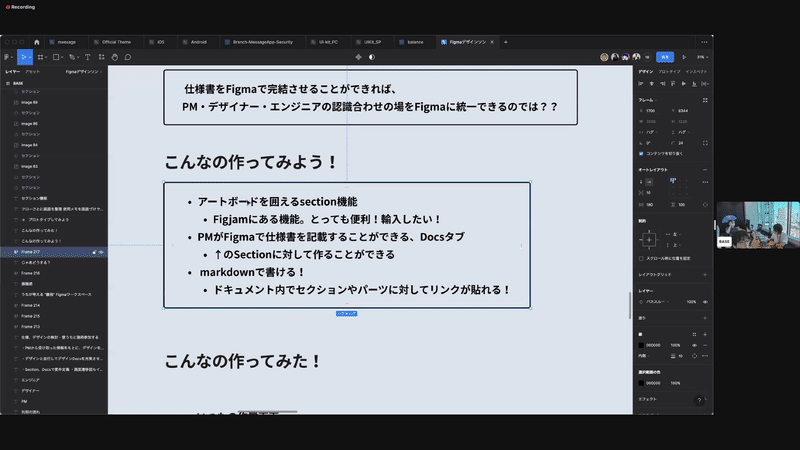This screenshot has width=800, height=450.
Task: Click the Present play icon
Action: [x=684, y=57]
